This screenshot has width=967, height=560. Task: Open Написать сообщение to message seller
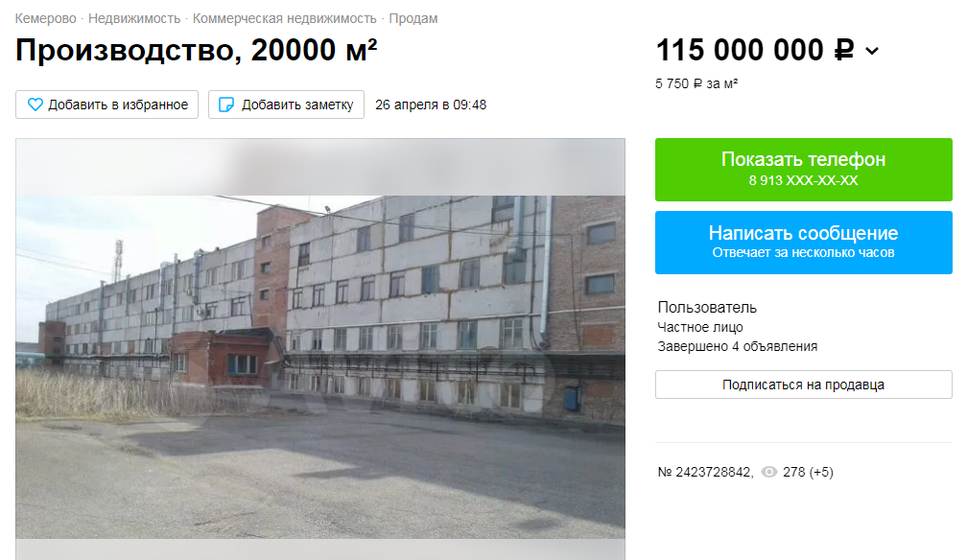click(x=804, y=243)
